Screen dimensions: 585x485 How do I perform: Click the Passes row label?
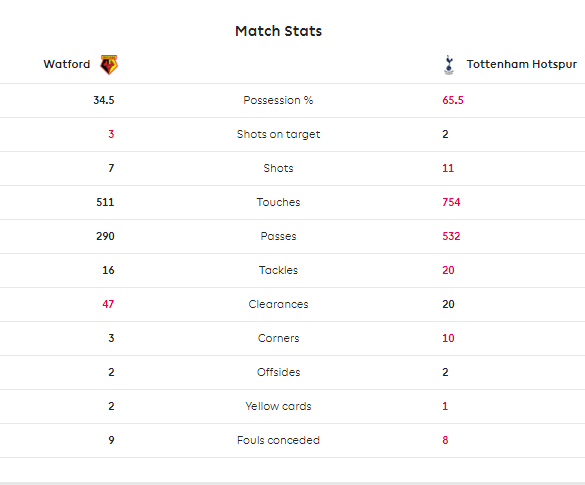278,236
